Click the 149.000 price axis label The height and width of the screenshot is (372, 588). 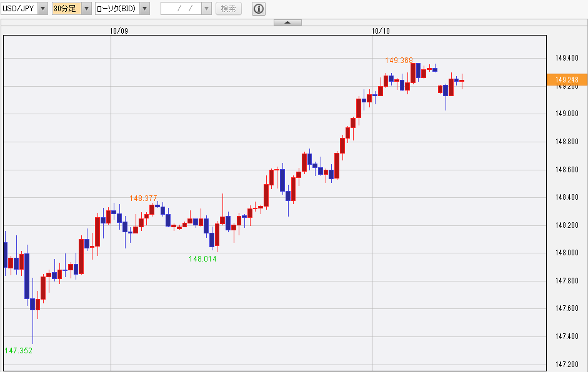pyautogui.click(x=567, y=114)
